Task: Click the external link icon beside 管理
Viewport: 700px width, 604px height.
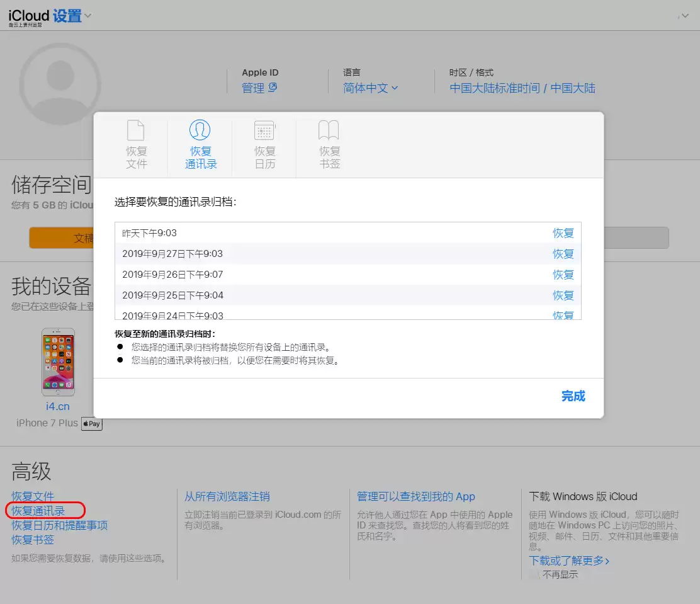Action: tap(273, 88)
